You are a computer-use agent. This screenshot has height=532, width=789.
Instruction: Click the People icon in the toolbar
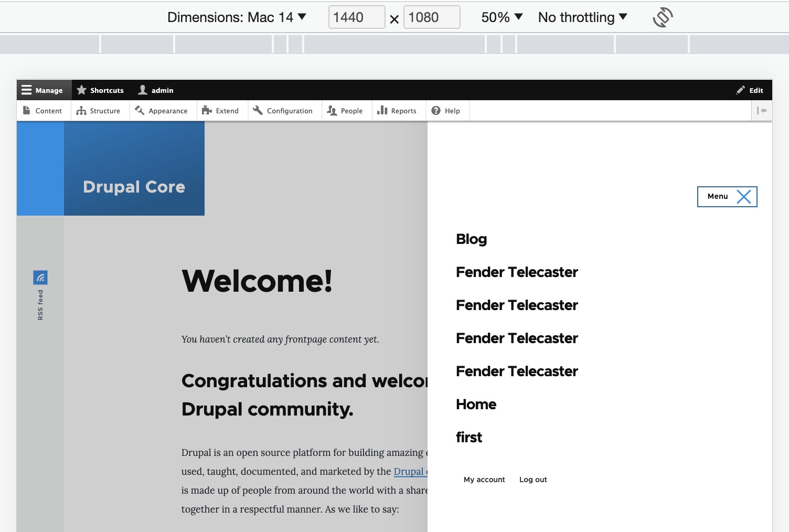(x=332, y=110)
